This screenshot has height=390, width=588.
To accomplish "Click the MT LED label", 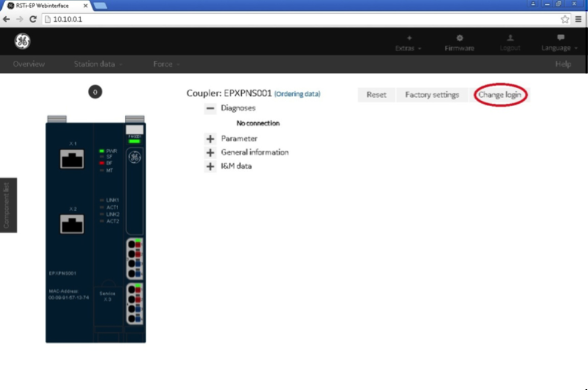I will click(110, 171).
